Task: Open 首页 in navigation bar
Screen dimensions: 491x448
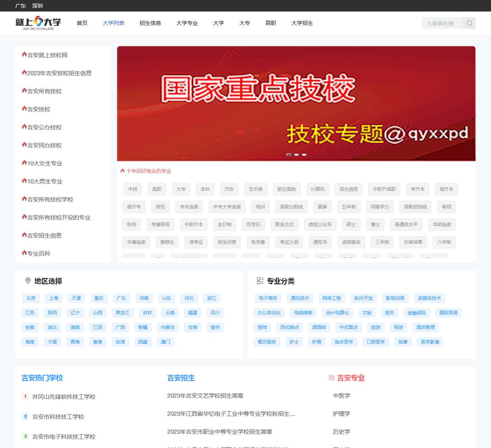Action: coord(82,23)
